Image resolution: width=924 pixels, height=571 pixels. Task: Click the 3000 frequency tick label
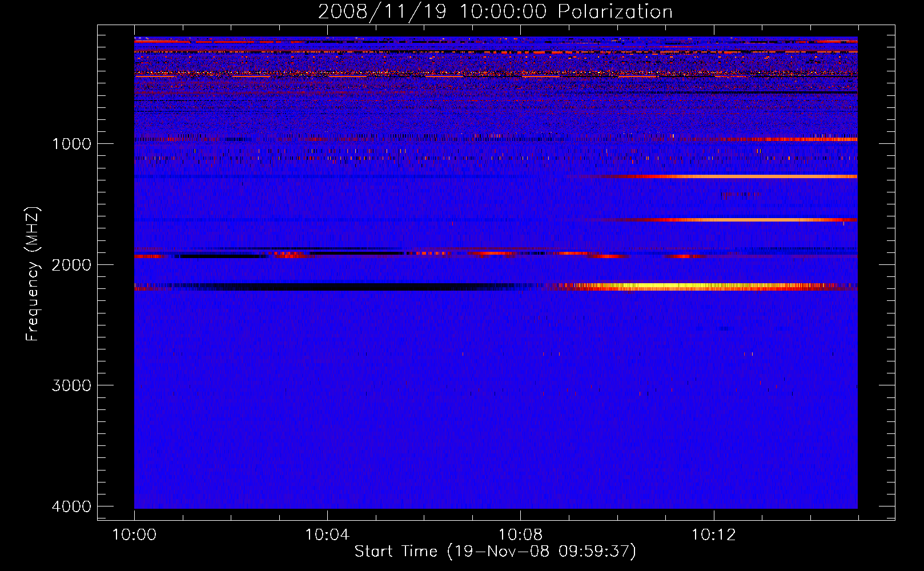(x=71, y=385)
